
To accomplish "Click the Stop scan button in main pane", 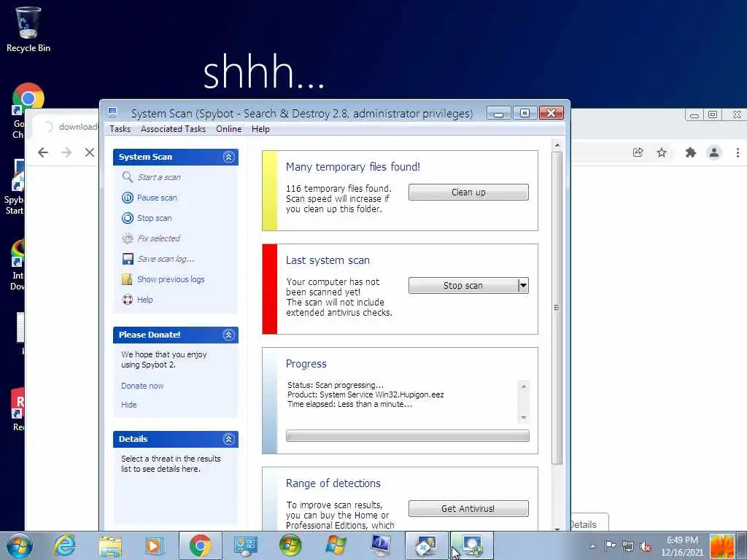I will point(463,286).
